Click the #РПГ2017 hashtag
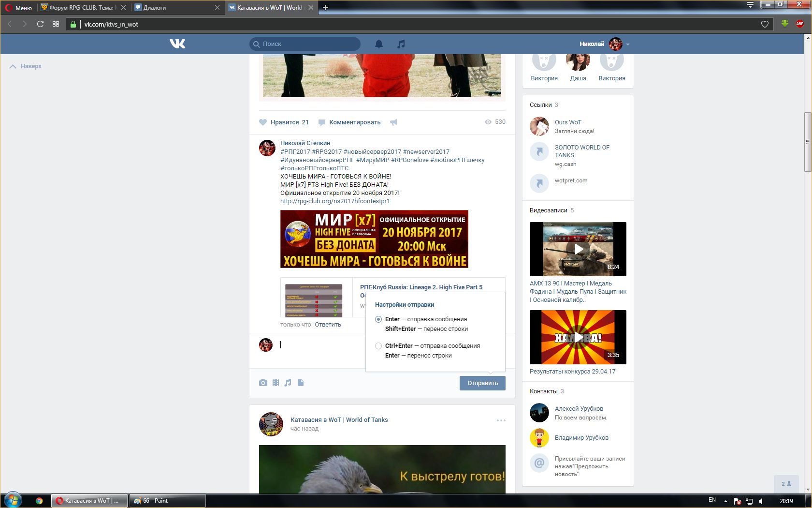Image resolution: width=812 pixels, height=508 pixels. [295, 152]
